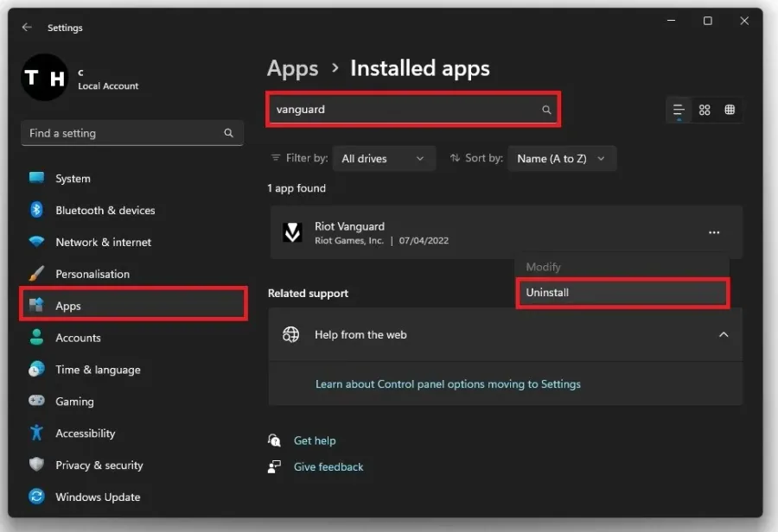
Task: Switch to grid view layout
Action: 704,110
